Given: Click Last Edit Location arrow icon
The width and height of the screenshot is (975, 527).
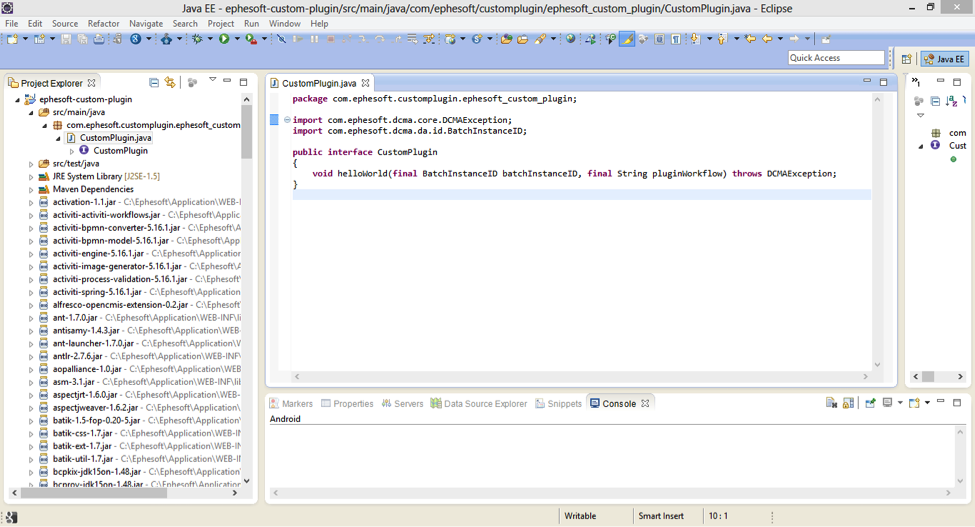Looking at the screenshot, I should 751,39.
